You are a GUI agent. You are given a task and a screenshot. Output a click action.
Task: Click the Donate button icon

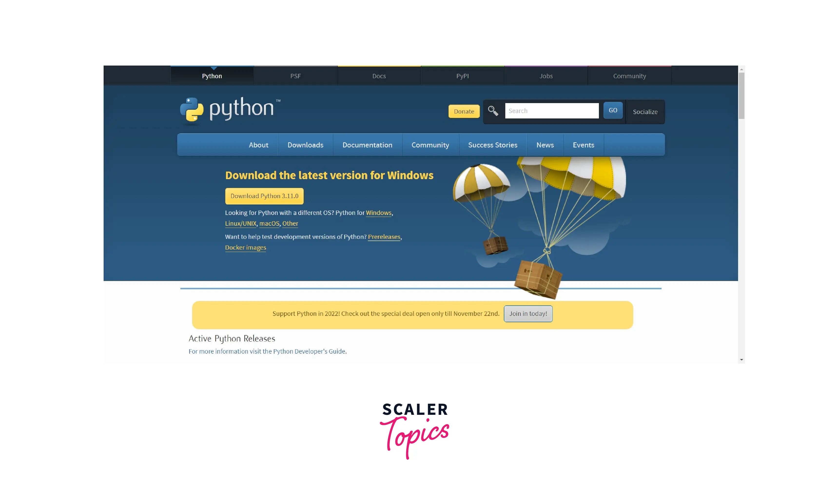coord(464,111)
